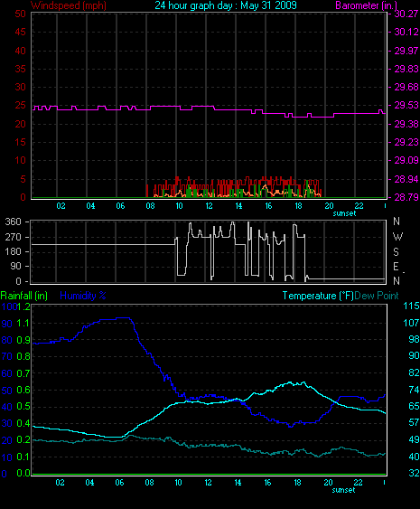Select the Humidity % legend label
The image size is (420, 509).
click(83, 296)
